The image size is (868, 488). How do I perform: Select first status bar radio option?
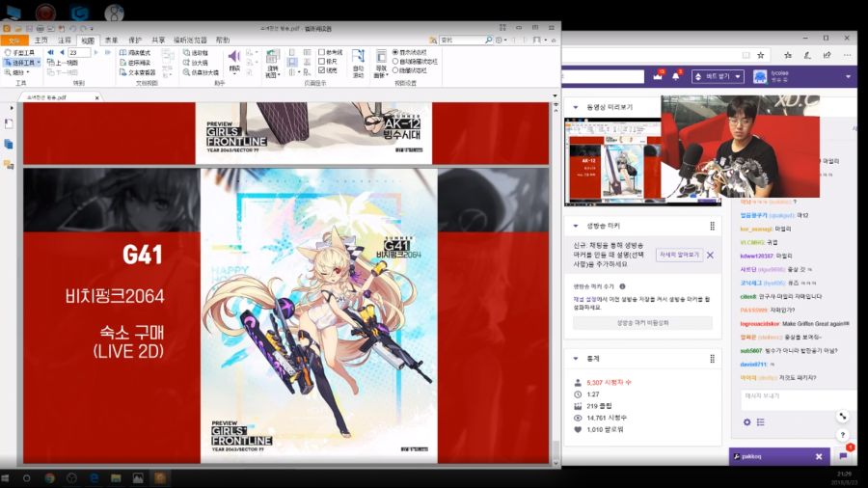coord(395,52)
